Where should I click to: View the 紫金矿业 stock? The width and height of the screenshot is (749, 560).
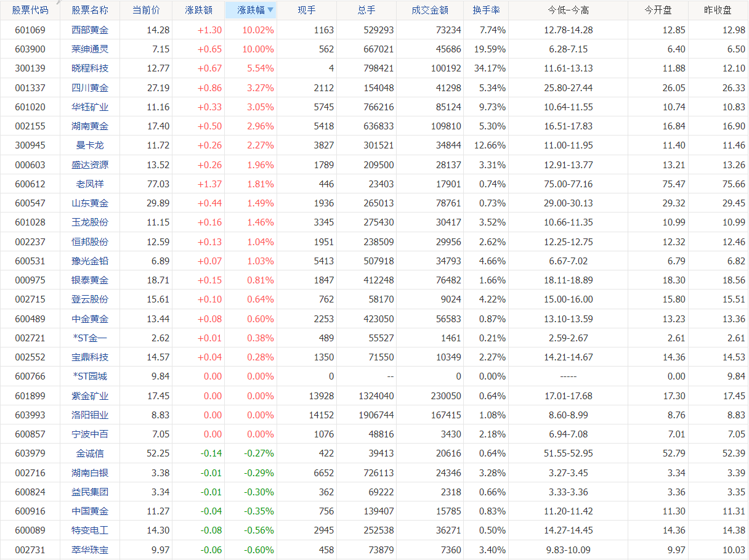[90, 396]
